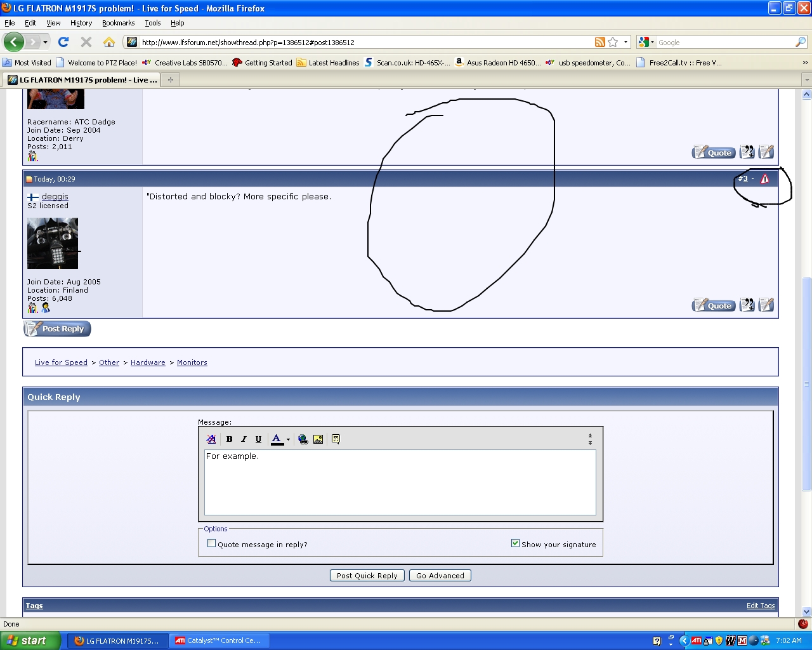
Task: Open the Help menu
Action: pos(178,23)
